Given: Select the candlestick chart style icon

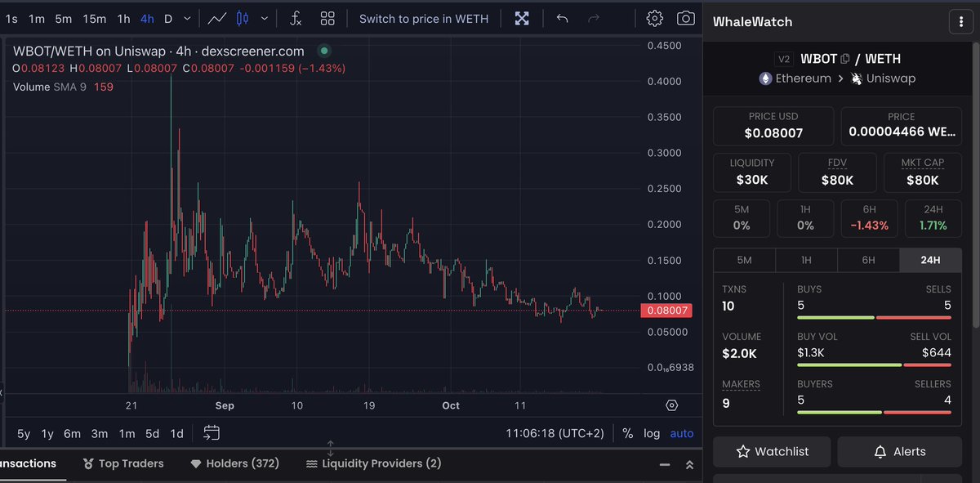Looking at the screenshot, I should tap(243, 18).
